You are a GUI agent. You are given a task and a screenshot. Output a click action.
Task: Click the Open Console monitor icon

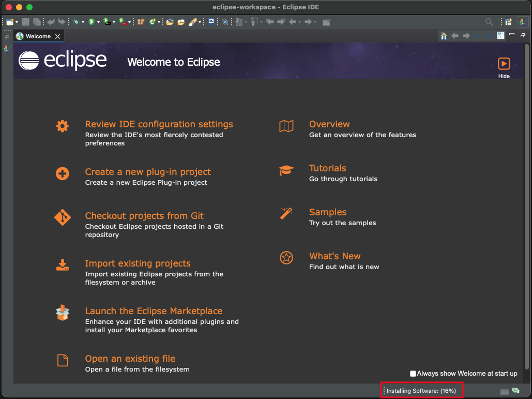[x=211, y=22]
